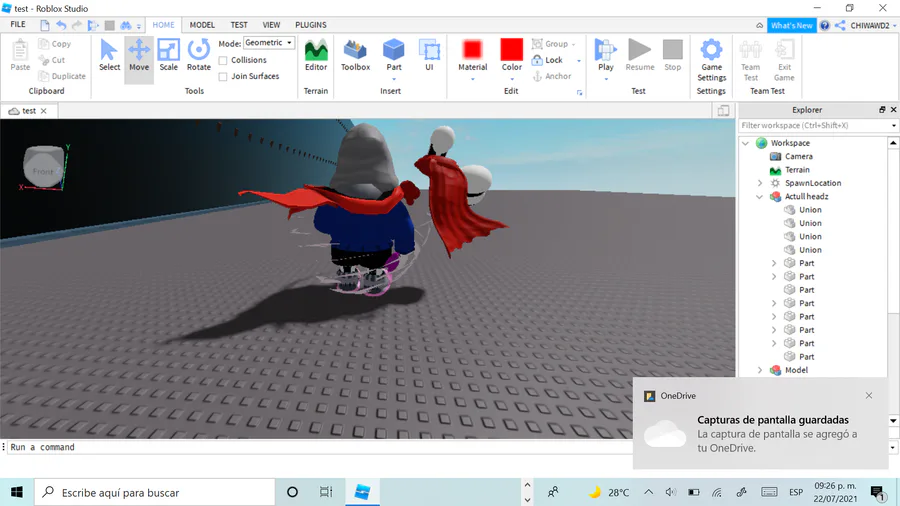The width and height of the screenshot is (900, 506).
Task: Click the Stop test button
Action: 673,56
